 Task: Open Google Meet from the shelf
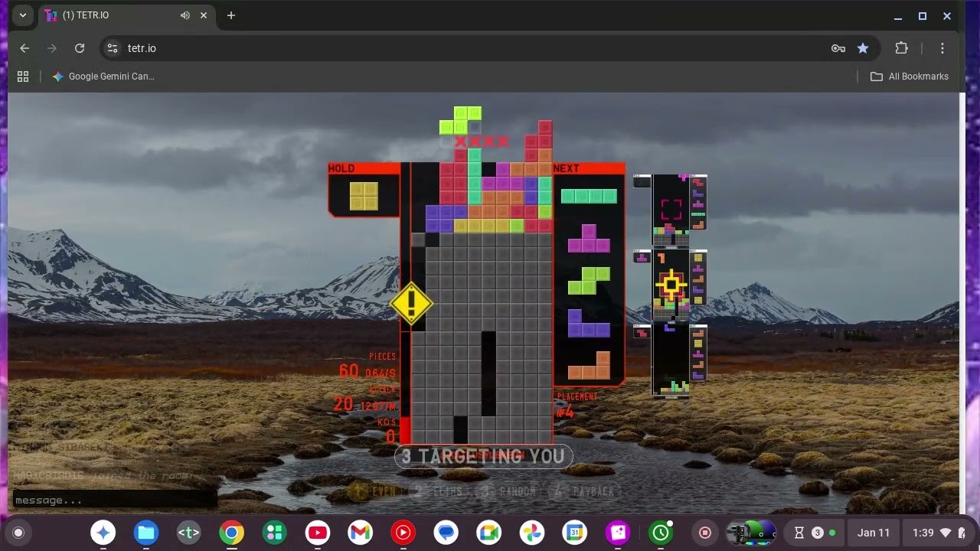(x=489, y=533)
